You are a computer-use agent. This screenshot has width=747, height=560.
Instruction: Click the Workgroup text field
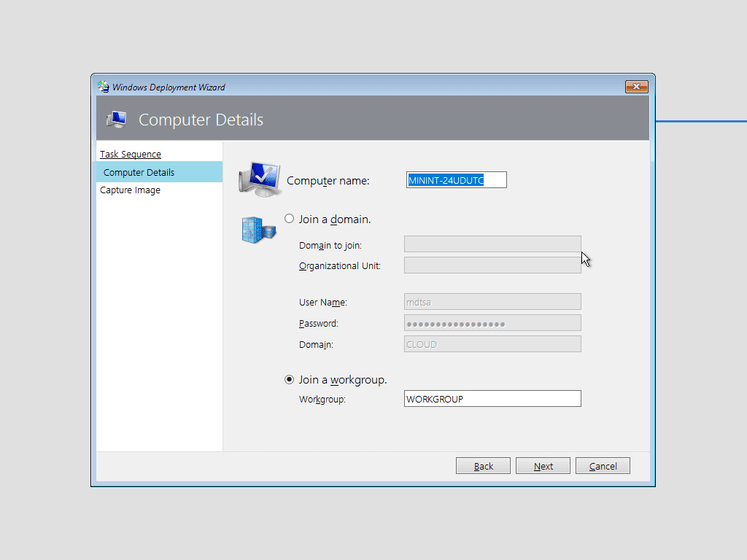(492, 398)
